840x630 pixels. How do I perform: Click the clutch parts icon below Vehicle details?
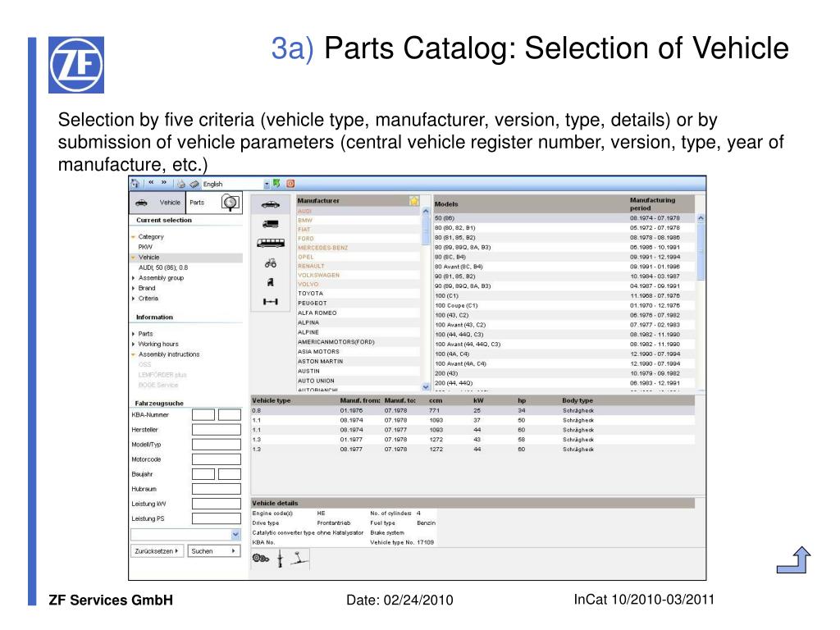pos(260,558)
